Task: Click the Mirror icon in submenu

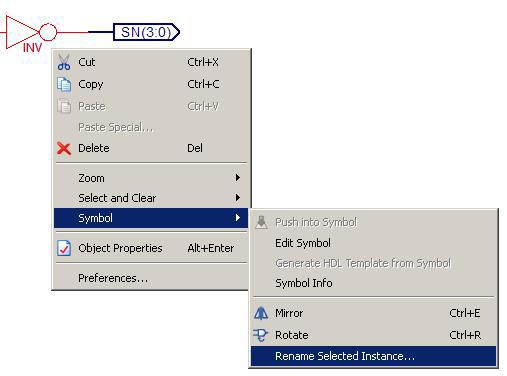Action: 261,313
